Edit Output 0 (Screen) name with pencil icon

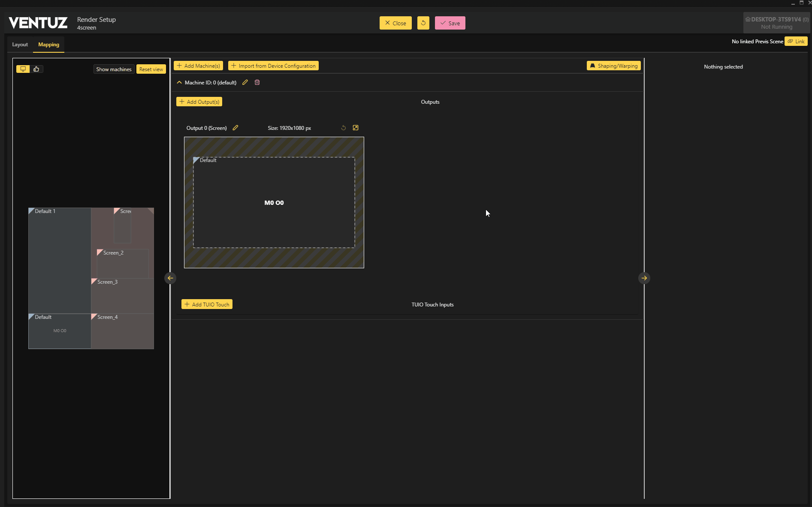coord(235,128)
